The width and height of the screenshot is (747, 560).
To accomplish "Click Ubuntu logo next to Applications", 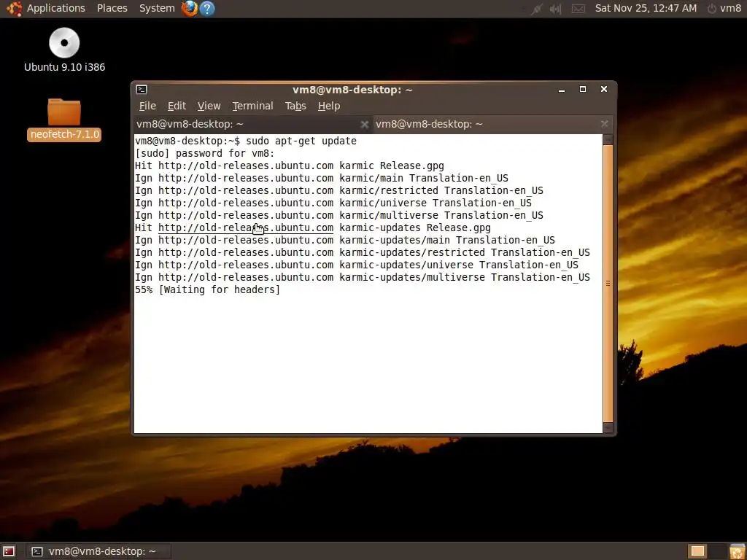I will pos(14,8).
